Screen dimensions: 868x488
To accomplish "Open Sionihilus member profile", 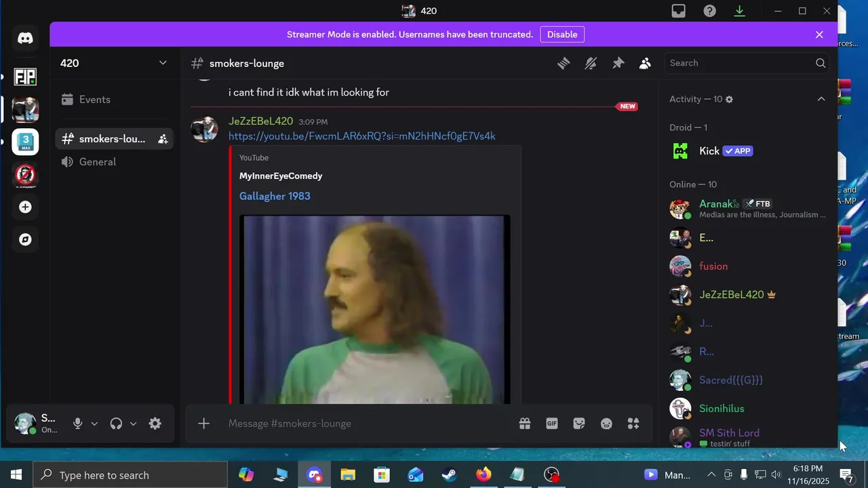I will coord(748,409).
